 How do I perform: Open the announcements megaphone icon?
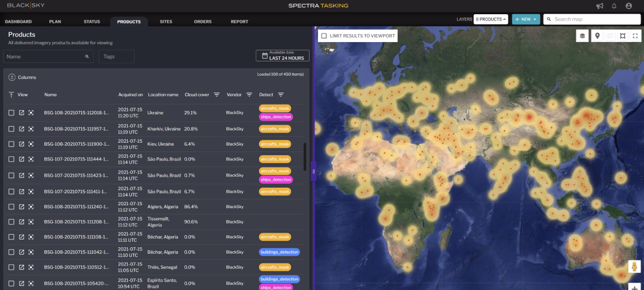[600, 6]
